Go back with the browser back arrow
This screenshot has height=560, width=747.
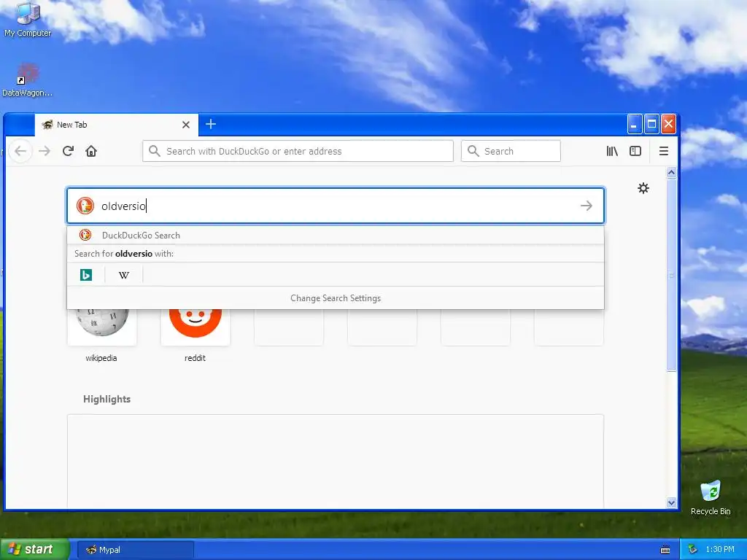tap(20, 151)
